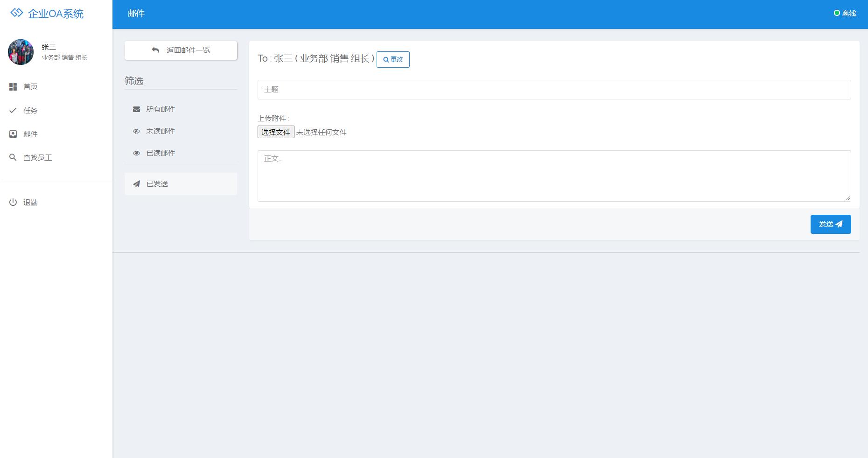This screenshot has height=458, width=868.
Task: Click the textarea resize handle corner
Action: click(x=848, y=198)
